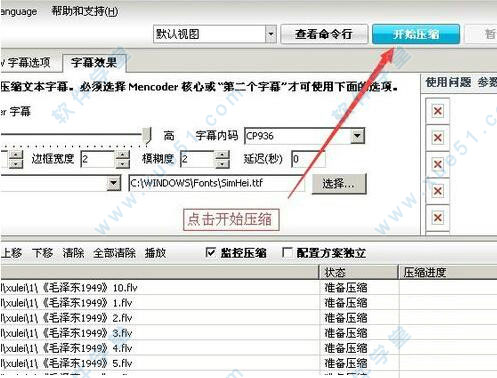
Task: Click the 压缩进度 column header
Action: (x=448, y=272)
